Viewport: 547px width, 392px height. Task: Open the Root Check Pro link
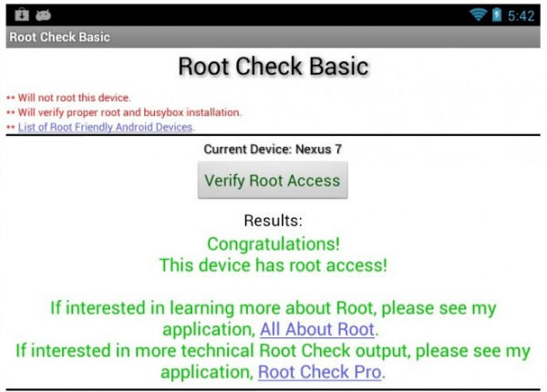(320, 372)
